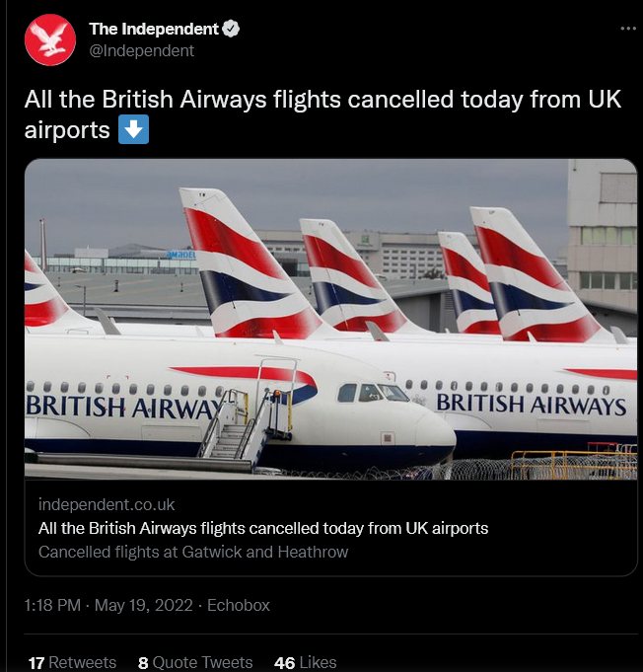This screenshot has width=643, height=672.
Task: Show the 46 Likes list
Action: [306, 662]
